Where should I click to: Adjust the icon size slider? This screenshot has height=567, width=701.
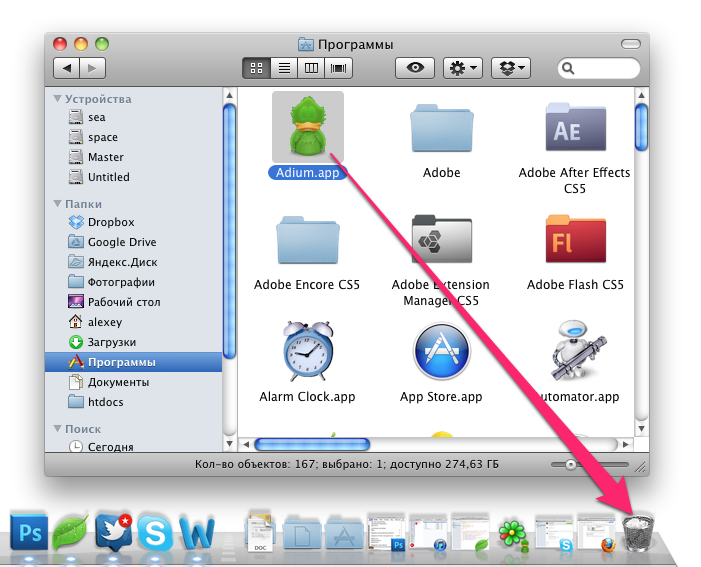pyautogui.click(x=570, y=465)
